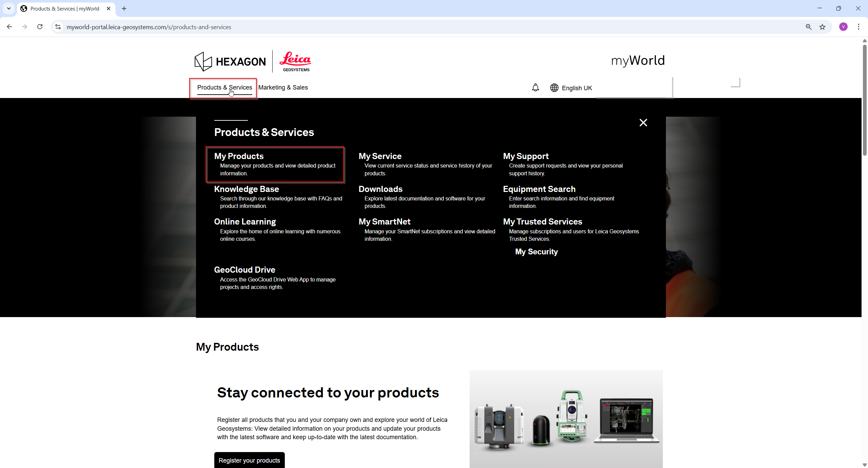
Task: Click the myWorld title text
Action: pos(638,61)
